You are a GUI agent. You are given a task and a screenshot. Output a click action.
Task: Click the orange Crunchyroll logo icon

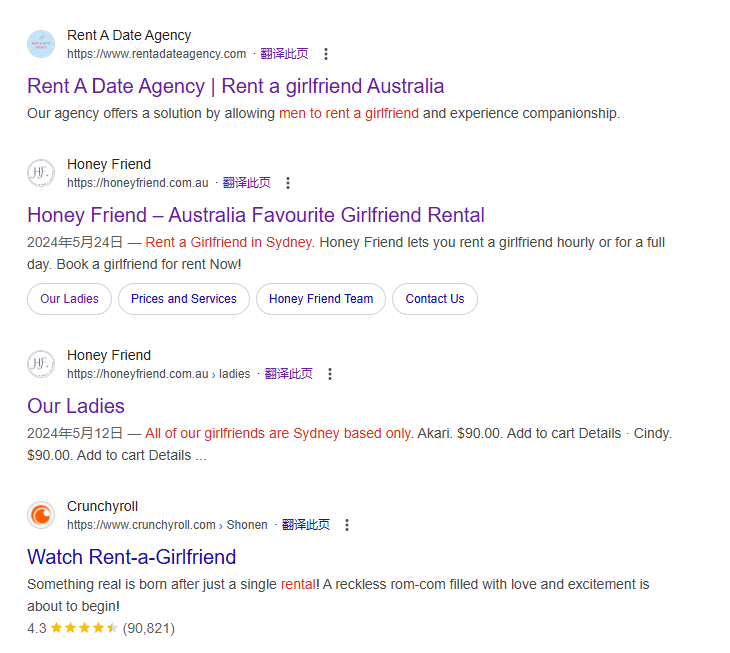[41, 515]
